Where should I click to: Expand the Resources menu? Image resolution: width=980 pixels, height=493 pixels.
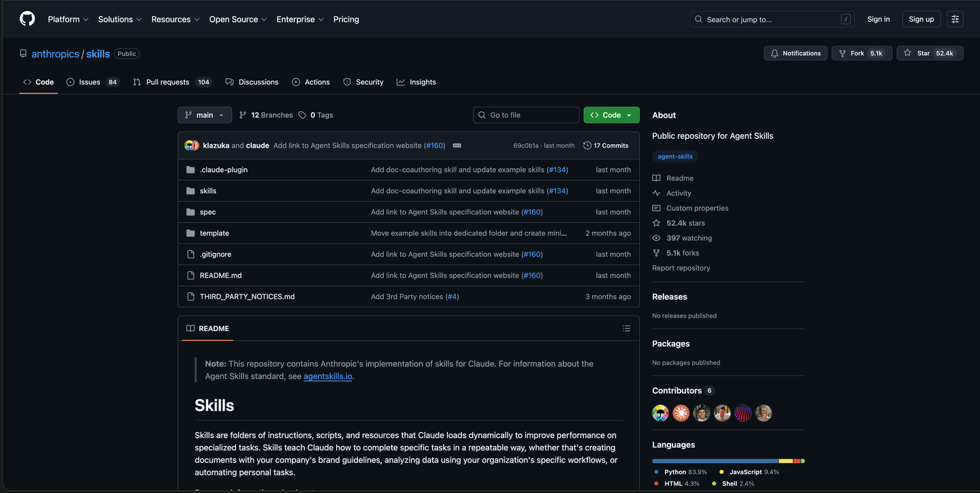176,19
